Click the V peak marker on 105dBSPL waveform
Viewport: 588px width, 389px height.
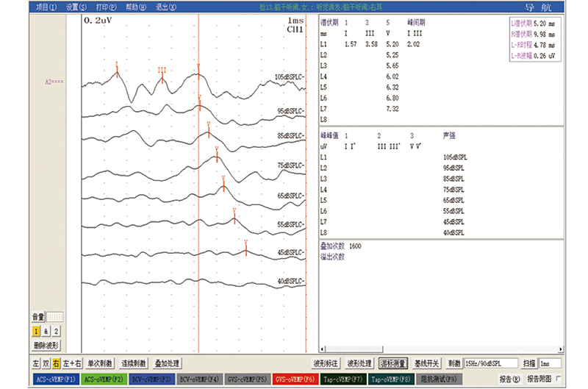coord(198,66)
